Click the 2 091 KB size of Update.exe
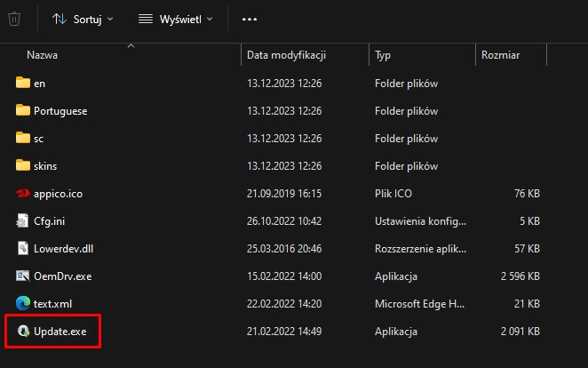The width and height of the screenshot is (588, 368). (x=520, y=332)
